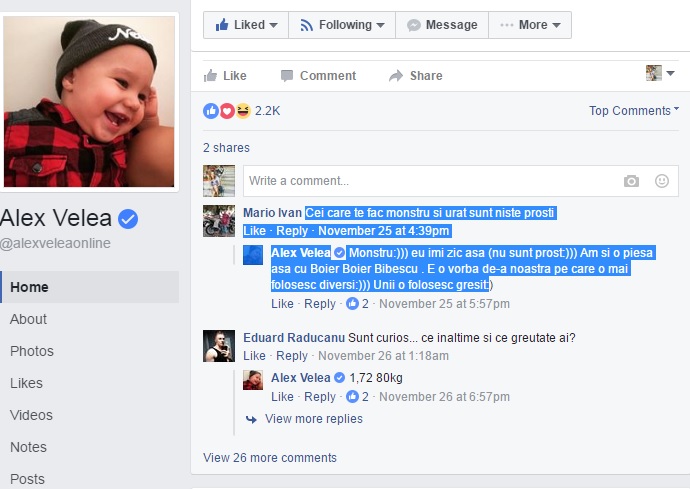Open the Videos section in sidebar

pyautogui.click(x=31, y=415)
